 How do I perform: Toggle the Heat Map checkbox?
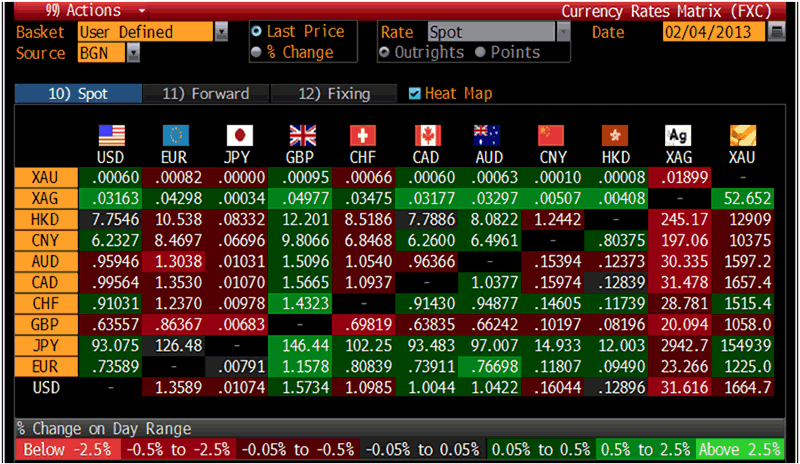pyautogui.click(x=415, y=94)
